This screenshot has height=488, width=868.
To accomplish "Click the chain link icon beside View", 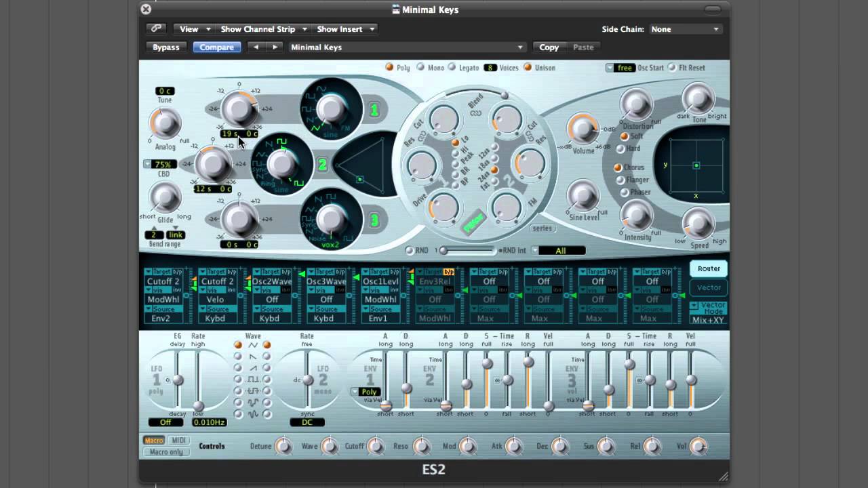I will [156, 28].
